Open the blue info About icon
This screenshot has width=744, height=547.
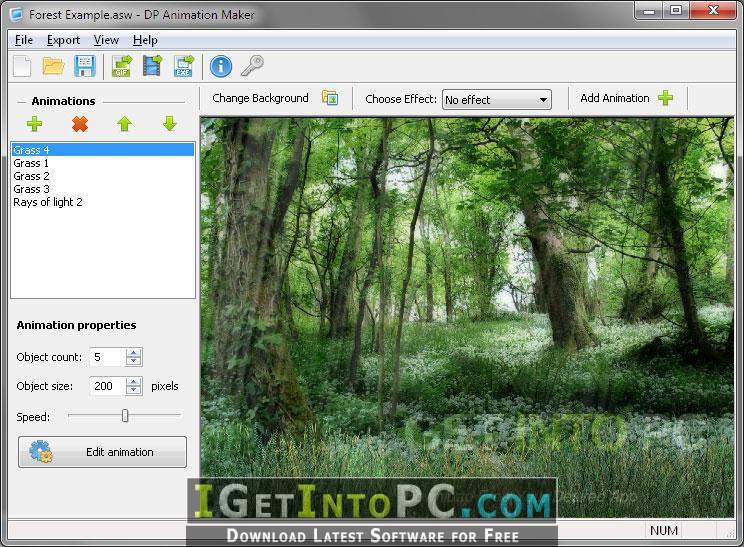tap(221, 66)
